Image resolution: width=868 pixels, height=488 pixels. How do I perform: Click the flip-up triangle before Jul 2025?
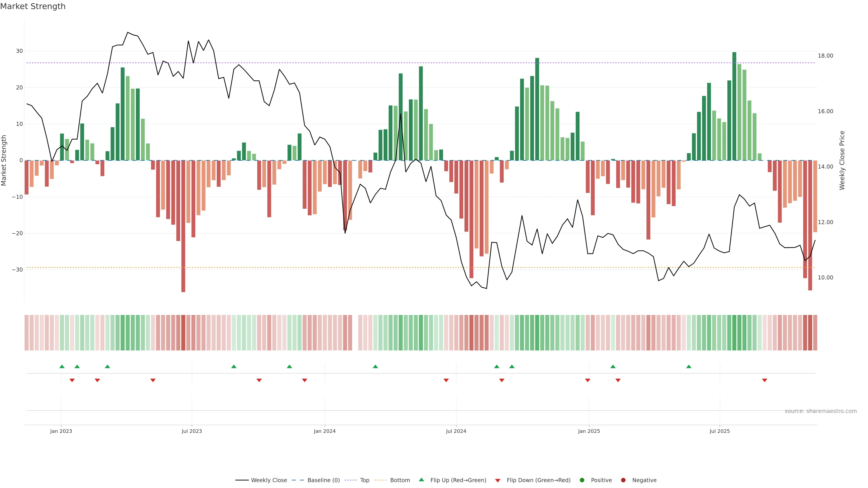point(689,366)
